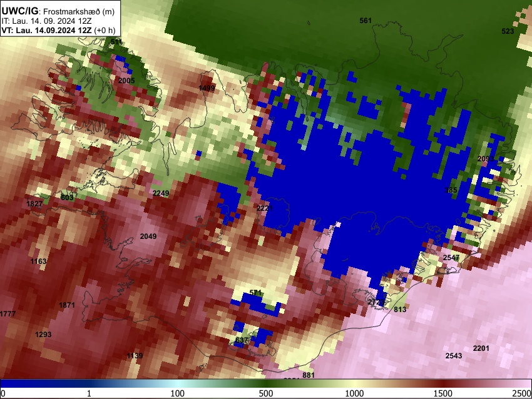Click the map value 2093
The height and width of the screenshot is (399, 532).
(x=486, y=159)
